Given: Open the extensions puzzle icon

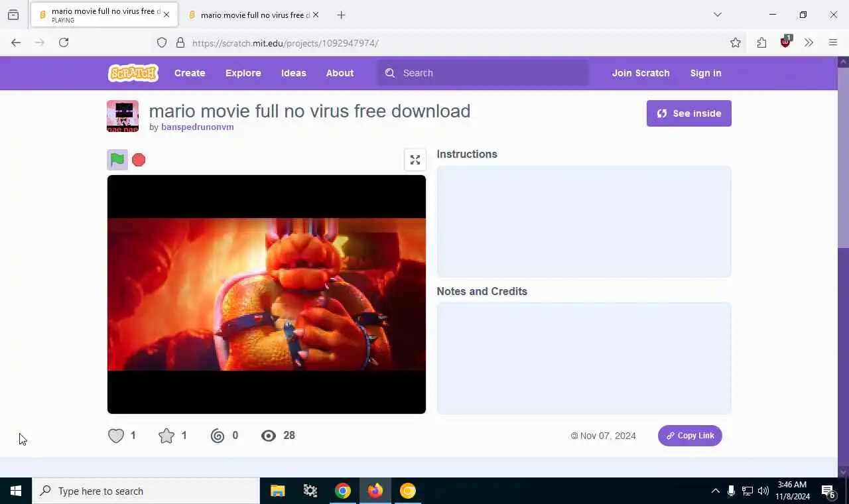Looking at the screenshot, I should 761,42.
